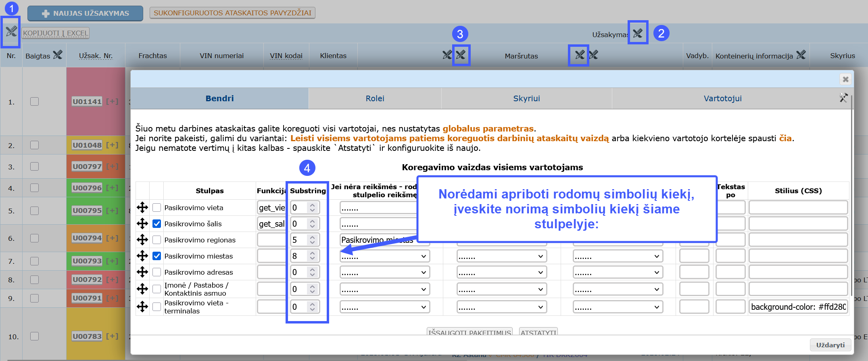Viewport: 868px width, 361px height.
Task: Click the move handle for Pasikrovimo regionas
Action: (142, 240)
